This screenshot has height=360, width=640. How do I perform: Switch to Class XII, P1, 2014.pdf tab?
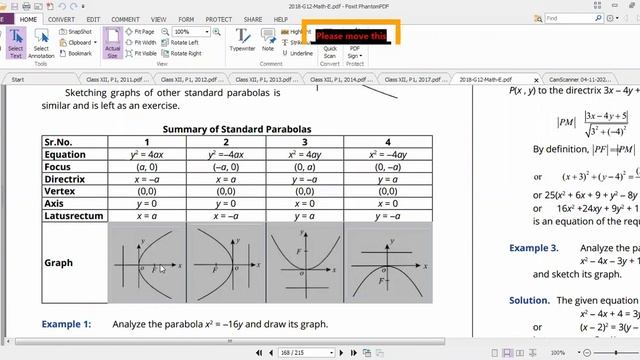[x=340, y=80]
